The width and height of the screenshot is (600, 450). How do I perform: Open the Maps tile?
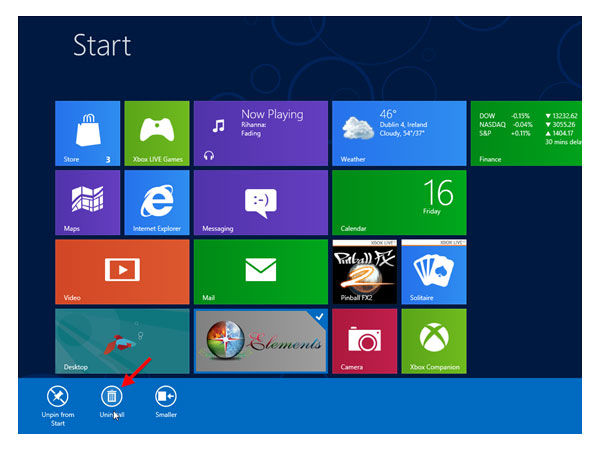88,202
